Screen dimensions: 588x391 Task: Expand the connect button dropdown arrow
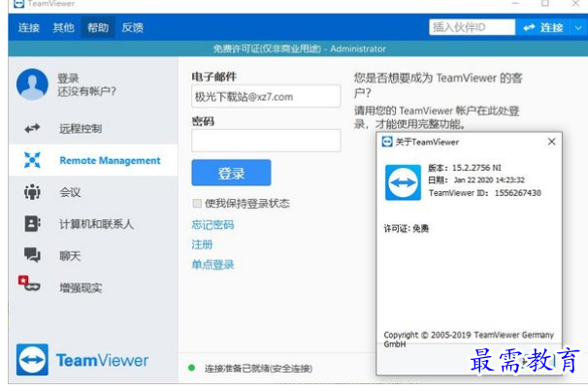pos(578,27)
